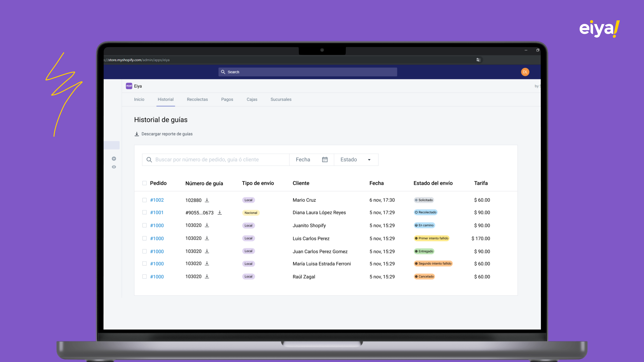
Task: Click magnifier icon in Shopify search bar
Action: 223,72
